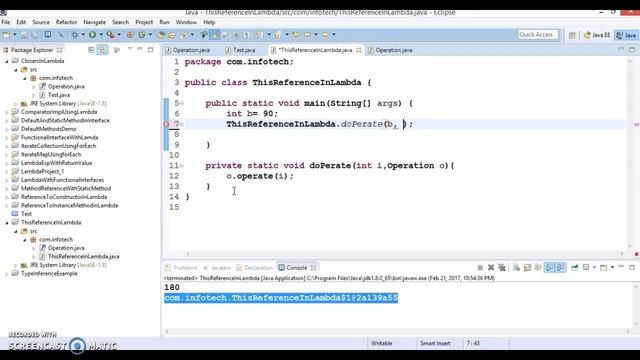Viewport: 640px width, 360px height.
Task: Click the Quick Access search field
Action: pos(538,35)
